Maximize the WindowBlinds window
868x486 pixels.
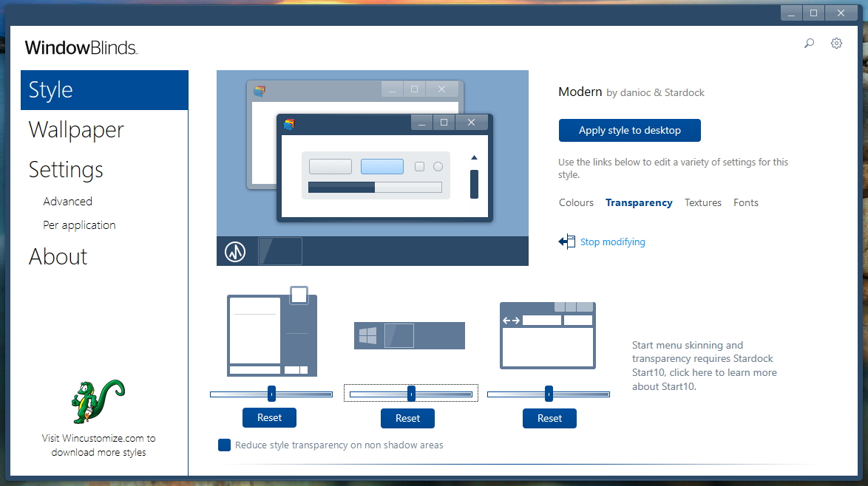[x=814, y=13]
